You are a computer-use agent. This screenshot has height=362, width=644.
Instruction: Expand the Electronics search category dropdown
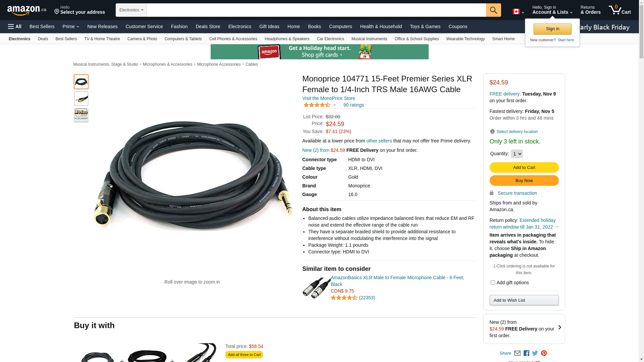[x=131, y=10]
